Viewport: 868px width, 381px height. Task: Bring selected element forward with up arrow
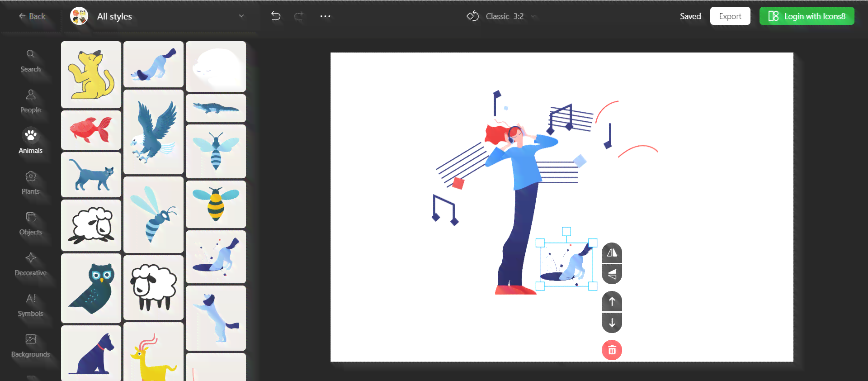click(x=612, y=301)
